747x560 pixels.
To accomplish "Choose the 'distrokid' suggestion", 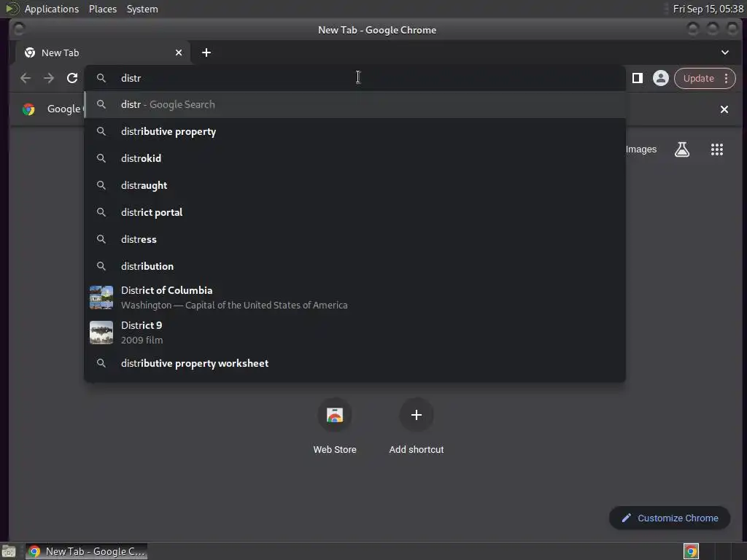I will coord(355,158).
